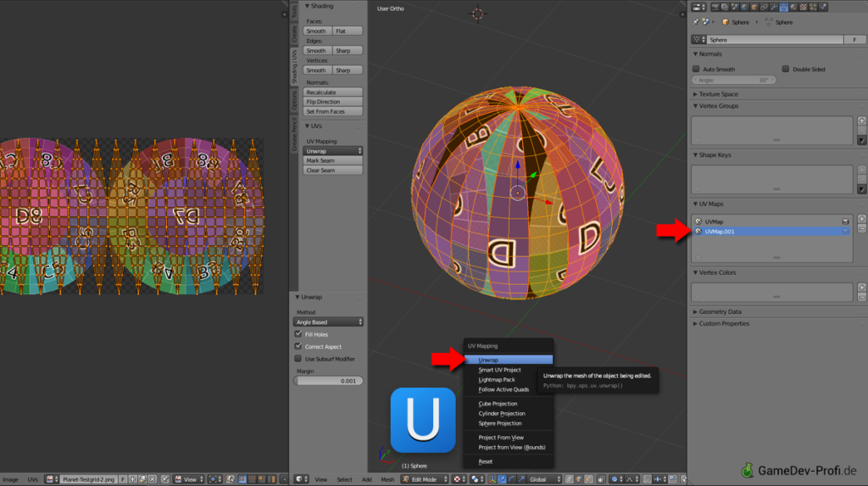Image resolution: width=868 pixels, height=486 pixels.
Task: Toggle the pin icon in properties breadcrumb
Action: tap(695, 21)
